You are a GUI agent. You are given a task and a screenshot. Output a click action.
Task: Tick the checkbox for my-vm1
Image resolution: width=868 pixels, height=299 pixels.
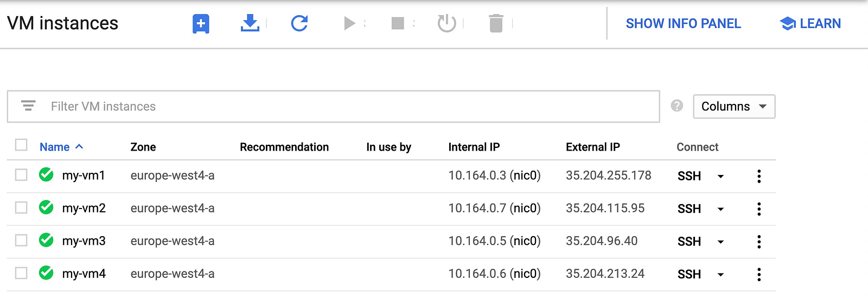tap(21, 175)
